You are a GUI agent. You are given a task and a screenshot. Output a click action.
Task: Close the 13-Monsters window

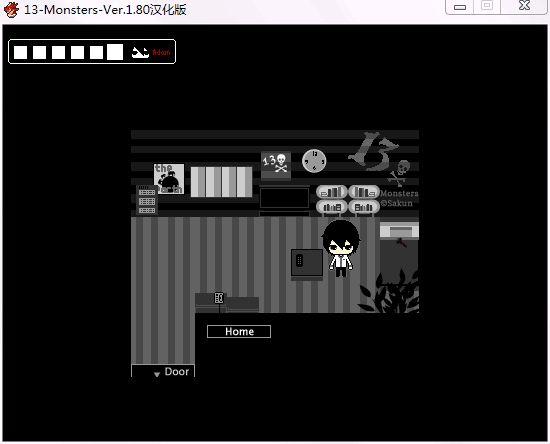click(524, 6)
